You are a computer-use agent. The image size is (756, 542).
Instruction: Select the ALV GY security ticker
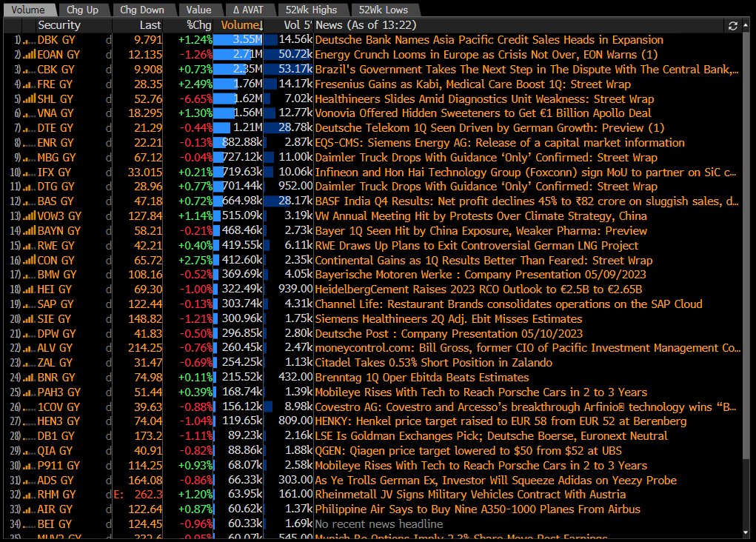[x=55, y=348]
